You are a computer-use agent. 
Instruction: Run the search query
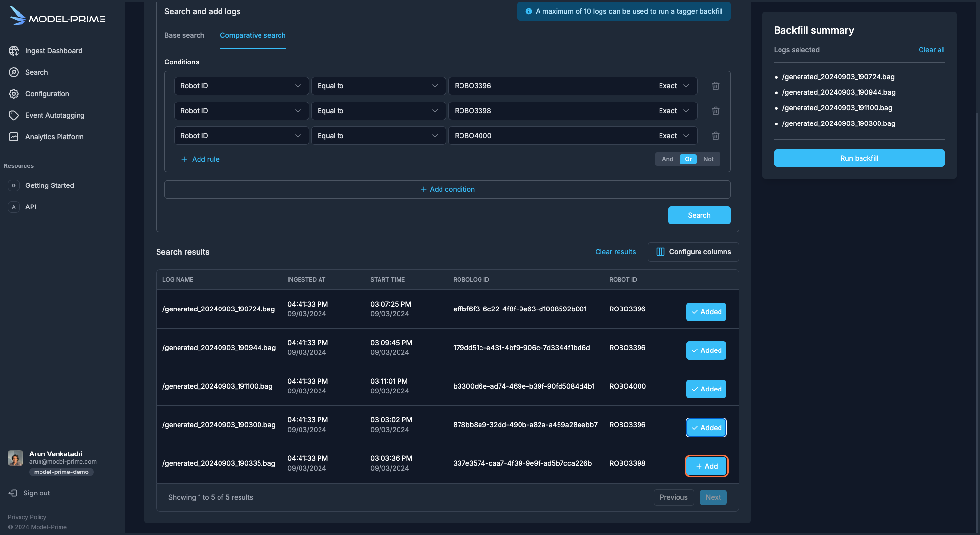(x=699, y=215)
